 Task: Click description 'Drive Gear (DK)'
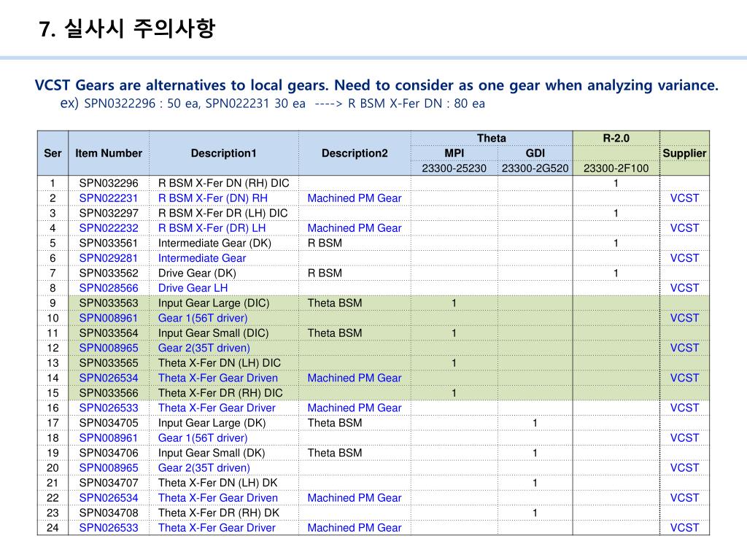point(197,273)
